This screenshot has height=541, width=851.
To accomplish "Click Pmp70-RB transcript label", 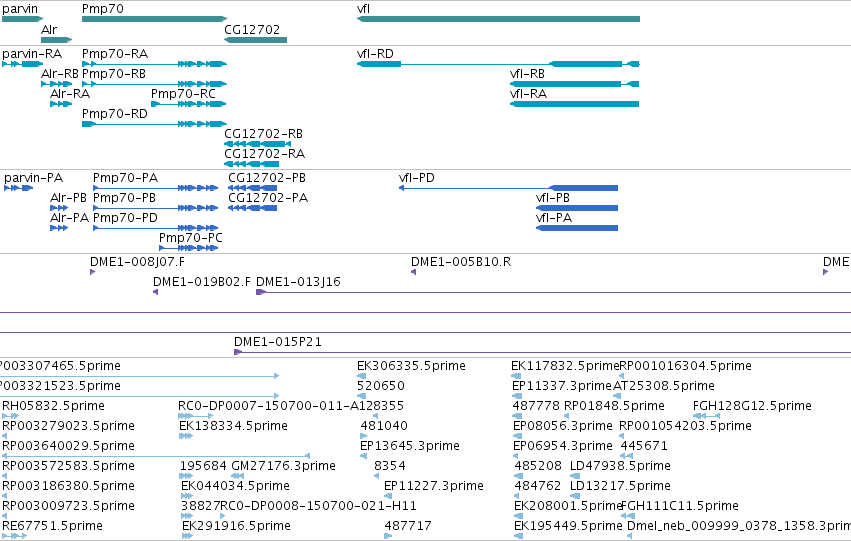I will [x=114, y=74].
